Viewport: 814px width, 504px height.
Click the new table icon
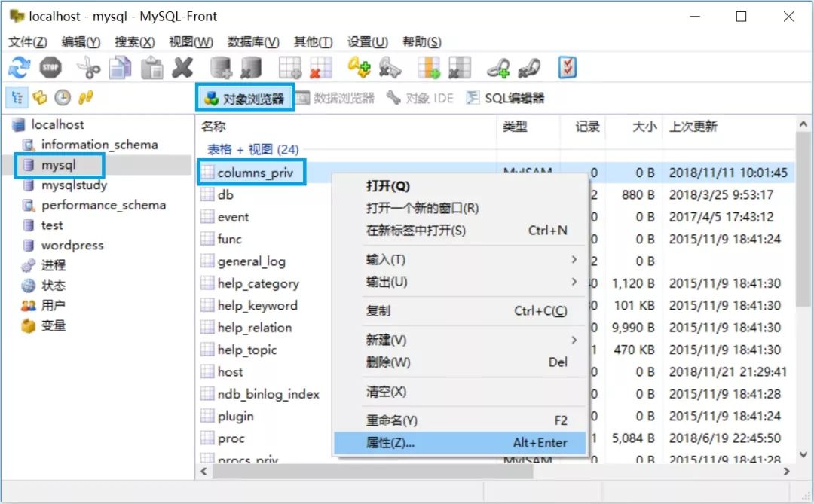click(289, 68)
